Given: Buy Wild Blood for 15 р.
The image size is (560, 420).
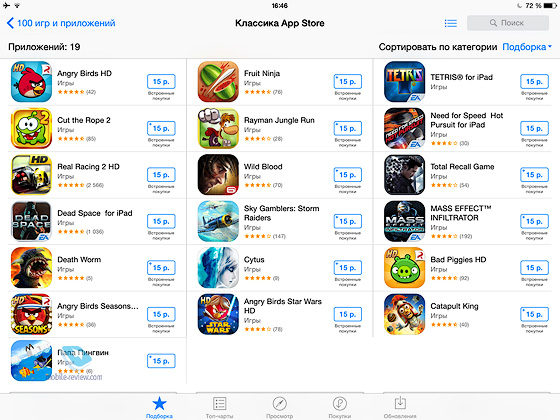Looking at the screenshot, I should coord(348,175).
